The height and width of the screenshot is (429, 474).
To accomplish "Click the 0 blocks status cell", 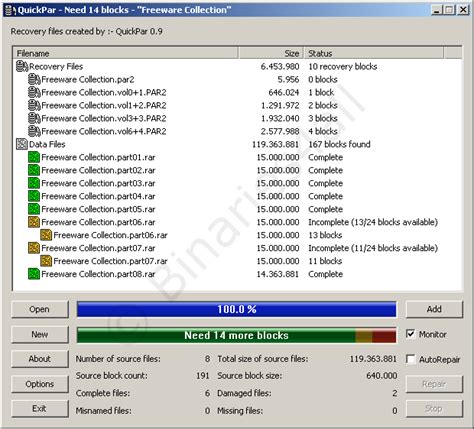I will click(x=323, y=79).
